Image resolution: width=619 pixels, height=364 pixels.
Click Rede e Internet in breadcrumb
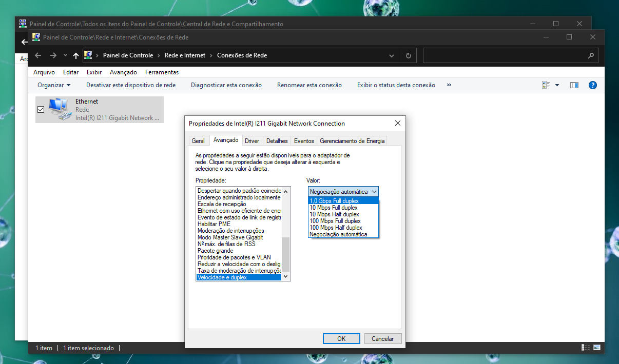tap(185, 55)
